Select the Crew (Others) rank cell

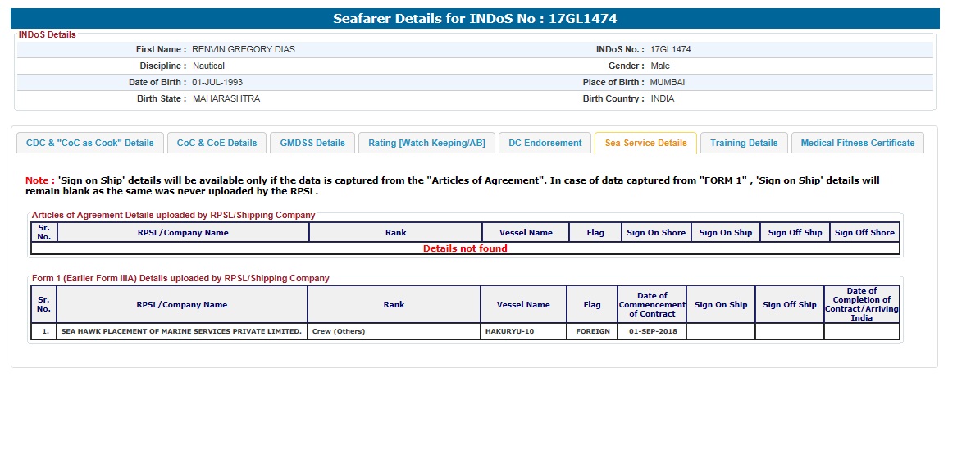339,331
